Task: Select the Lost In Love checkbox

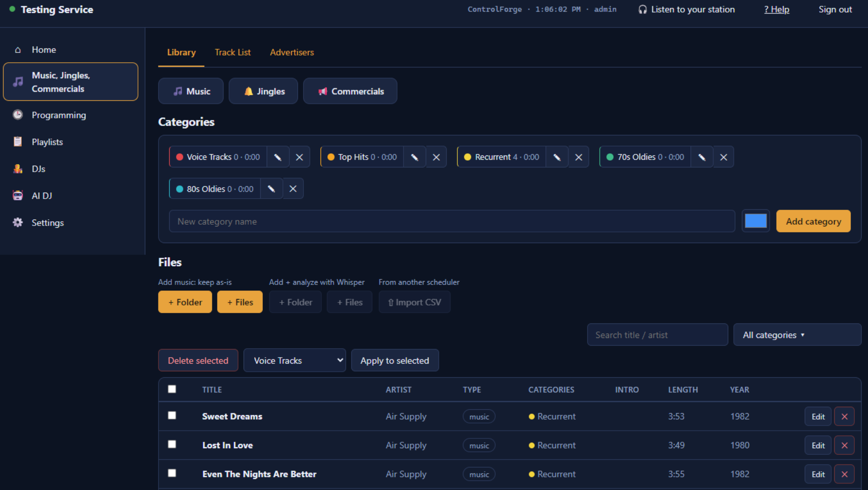Action: pos(172,444)
